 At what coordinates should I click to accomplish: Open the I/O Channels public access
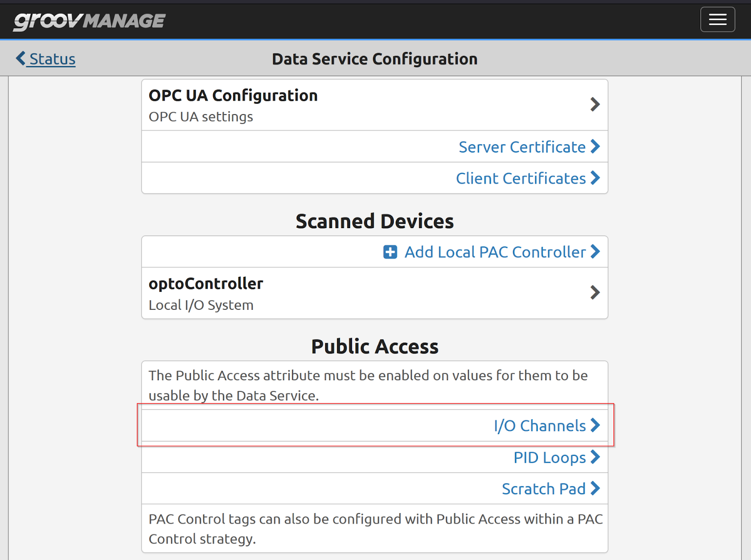pyautogui.click(x=540, y=426)
